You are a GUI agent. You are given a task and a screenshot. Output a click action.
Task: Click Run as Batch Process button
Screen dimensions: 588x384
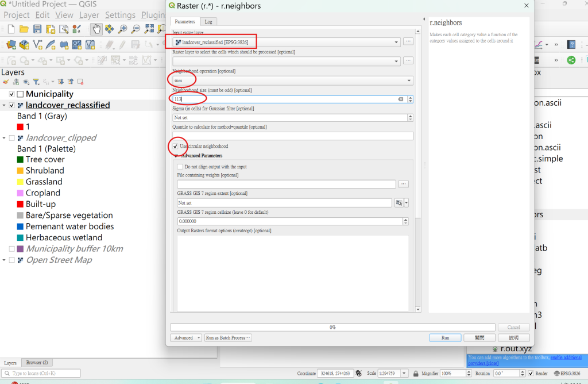[228, 338]
